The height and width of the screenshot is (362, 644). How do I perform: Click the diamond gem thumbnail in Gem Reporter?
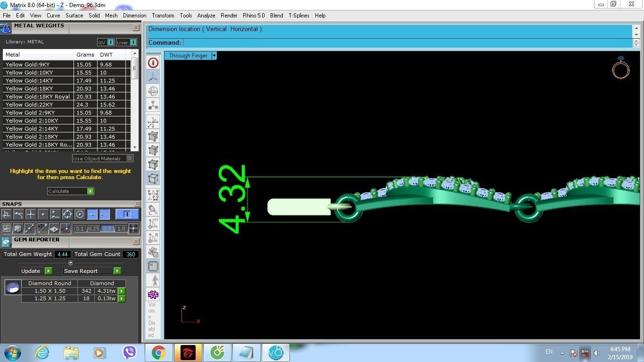coord(13,287)
